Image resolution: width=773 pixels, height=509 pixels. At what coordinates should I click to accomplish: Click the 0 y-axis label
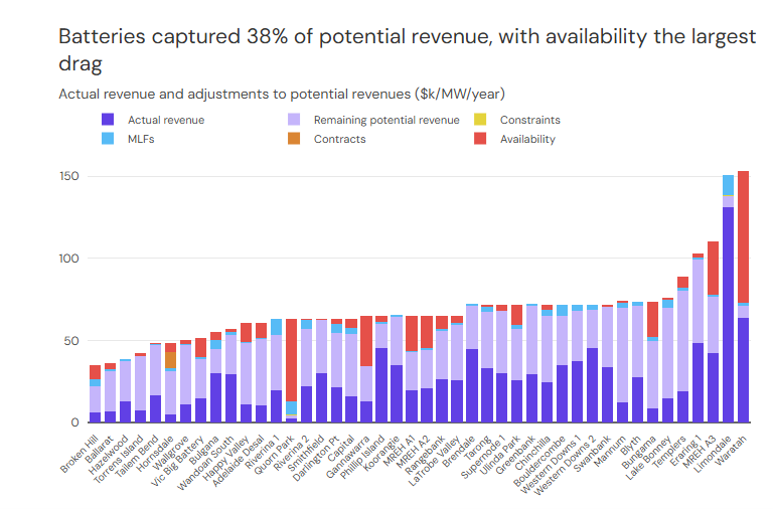(x=75, y=422)
